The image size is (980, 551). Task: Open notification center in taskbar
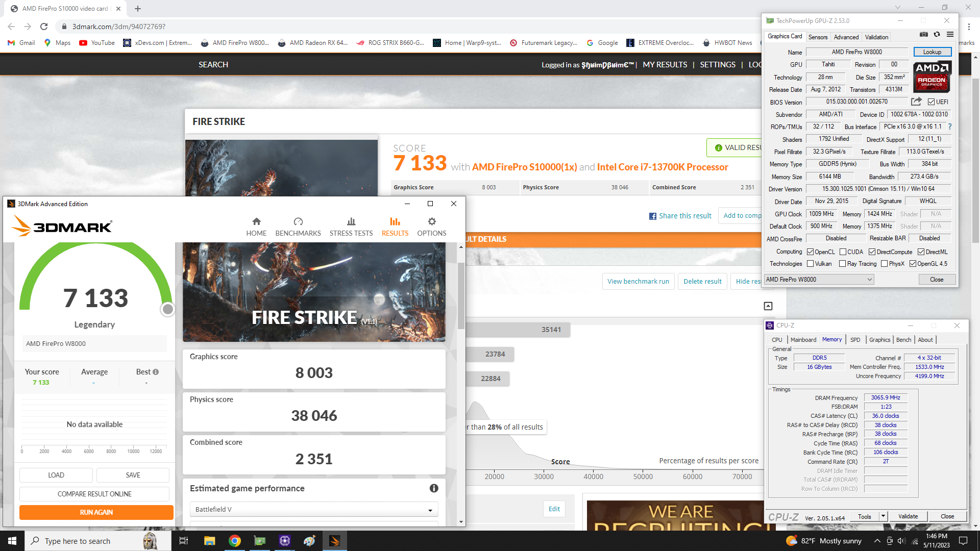coord(963,541)
